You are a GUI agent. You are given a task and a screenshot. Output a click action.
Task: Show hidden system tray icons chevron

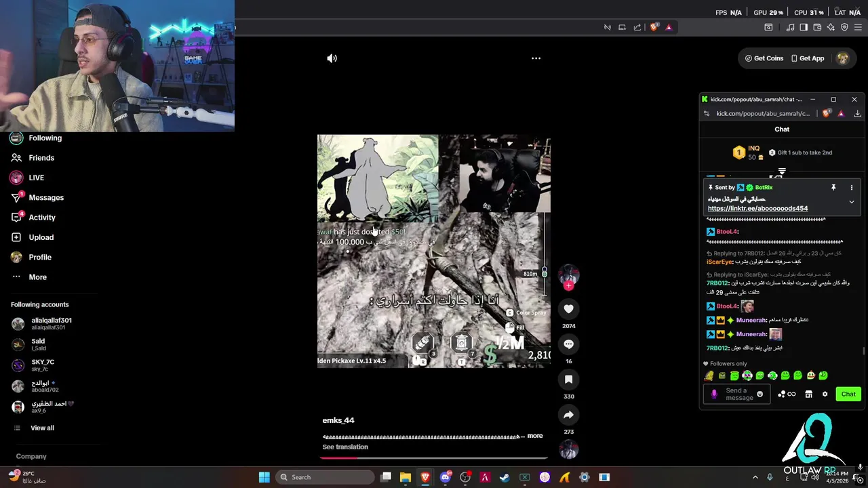point(755,477)
